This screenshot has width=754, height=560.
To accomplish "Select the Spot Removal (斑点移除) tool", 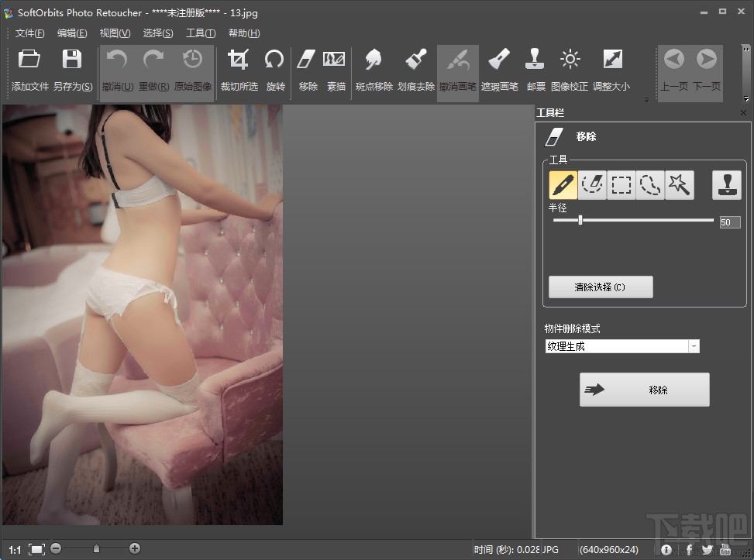I will 374,60.
